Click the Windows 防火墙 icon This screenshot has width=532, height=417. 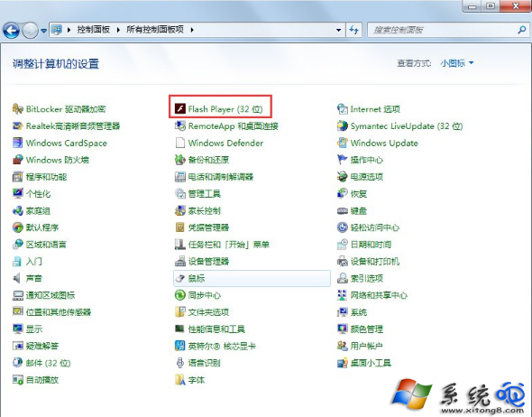pyautogui.click(x=18, y=160)
